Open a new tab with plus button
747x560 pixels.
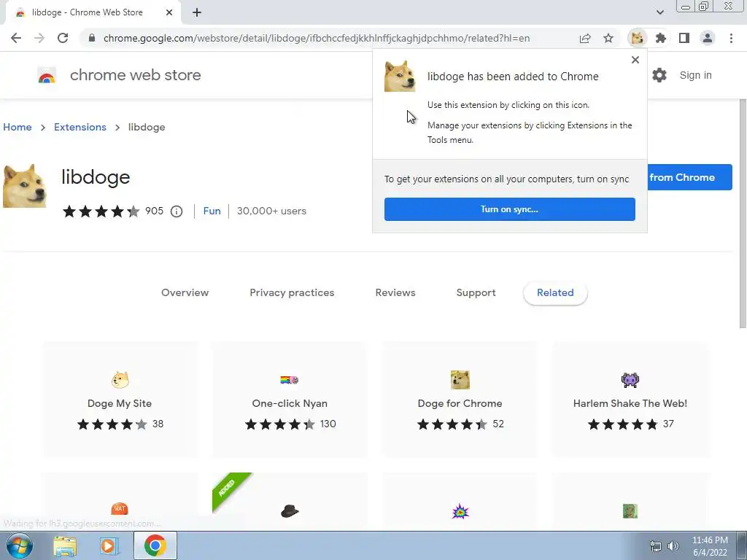pyautogui.click(x=197, y=13)
